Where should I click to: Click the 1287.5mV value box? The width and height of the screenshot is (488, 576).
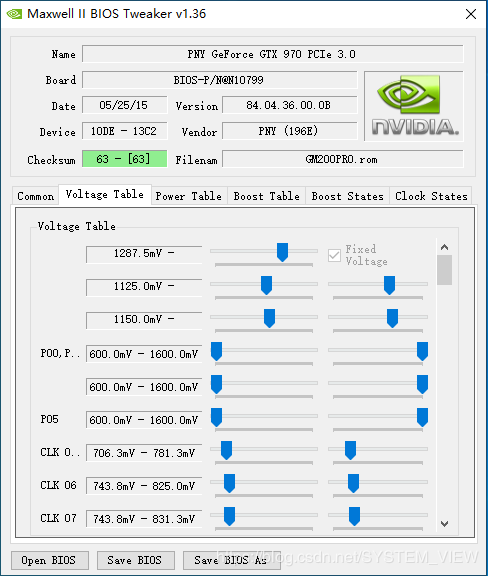(x=144, y=254)
